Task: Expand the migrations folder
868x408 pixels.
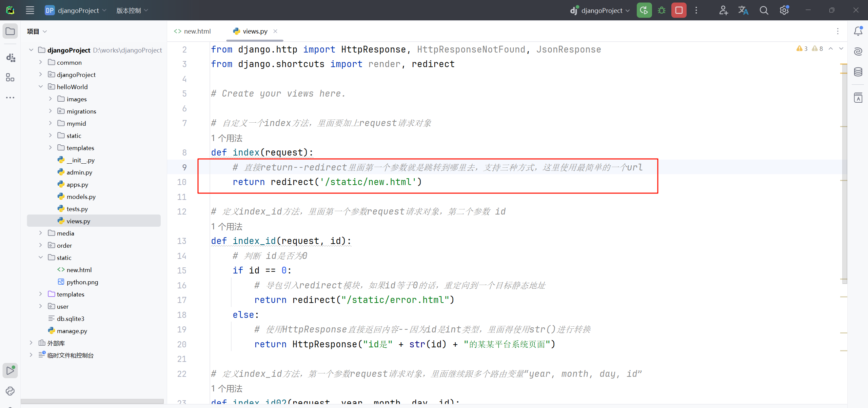Action: click(x=50, y=111)
